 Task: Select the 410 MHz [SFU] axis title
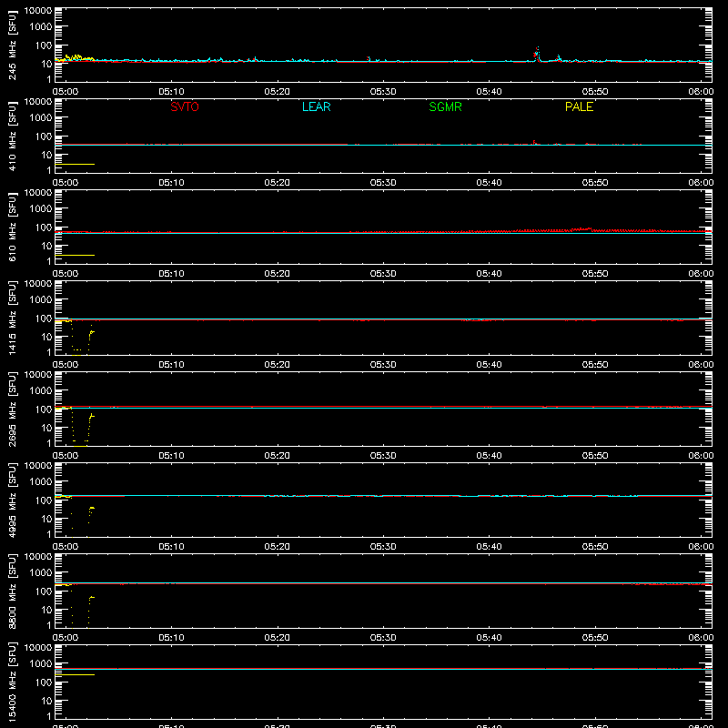tap(13, 136)
